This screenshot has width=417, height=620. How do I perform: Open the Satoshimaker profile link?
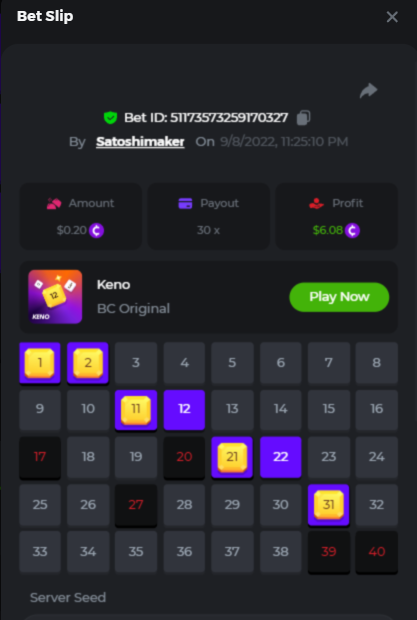[140, 142]
